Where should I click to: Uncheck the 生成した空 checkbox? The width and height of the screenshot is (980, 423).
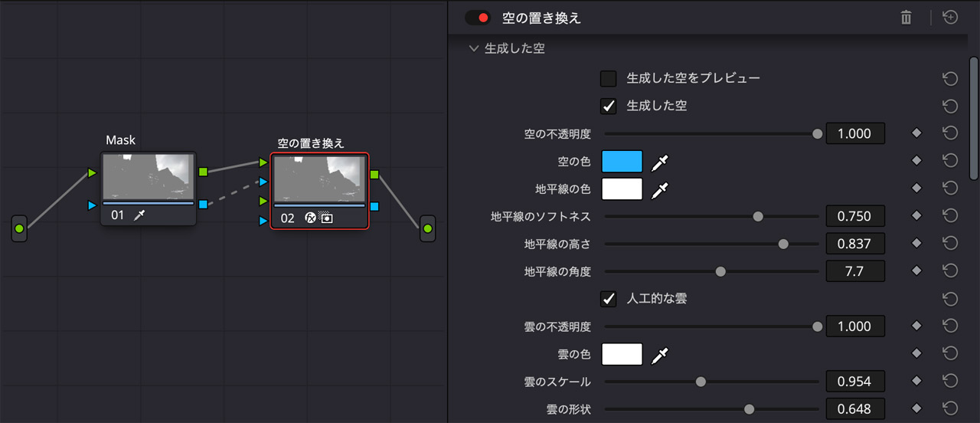[x=609, y=107]
